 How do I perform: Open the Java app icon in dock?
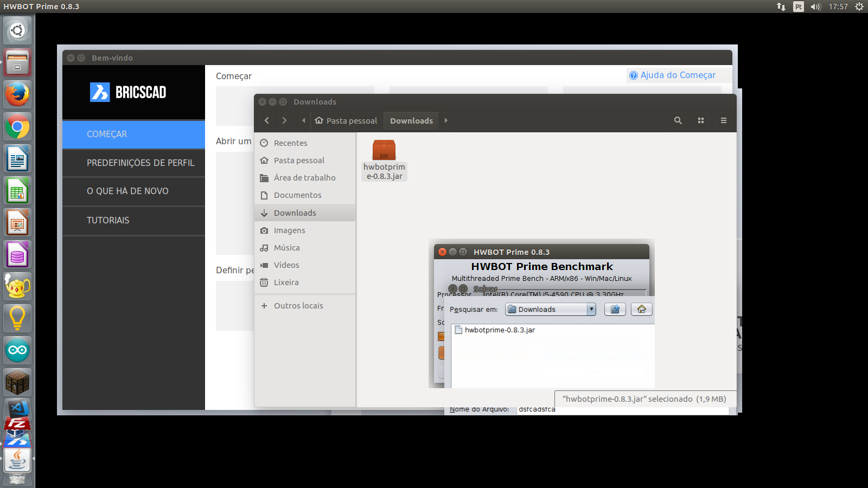(17, 459)
